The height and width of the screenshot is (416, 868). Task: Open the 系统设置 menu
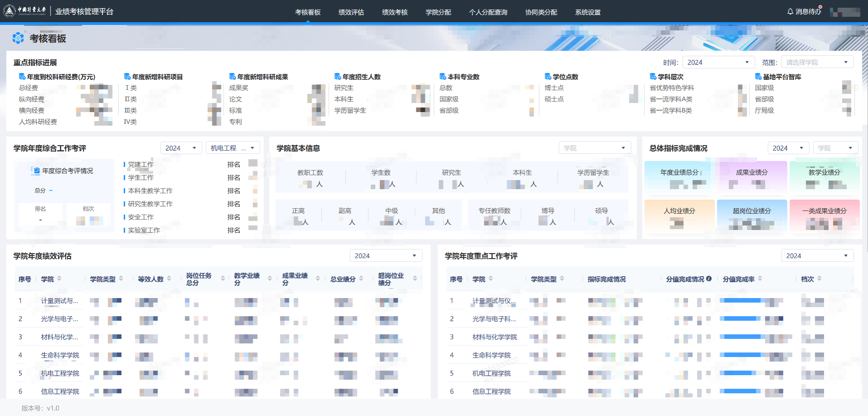point(588,12)
